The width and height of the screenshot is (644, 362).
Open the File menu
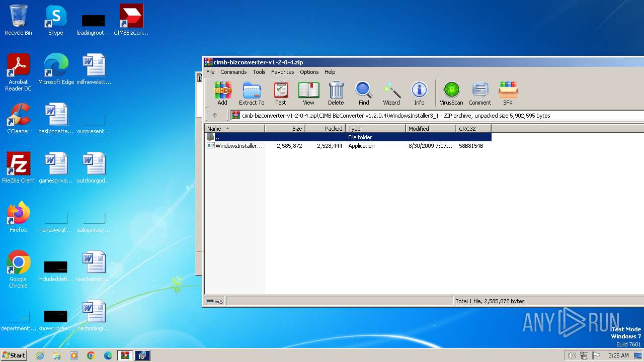(x=210, y=72)
